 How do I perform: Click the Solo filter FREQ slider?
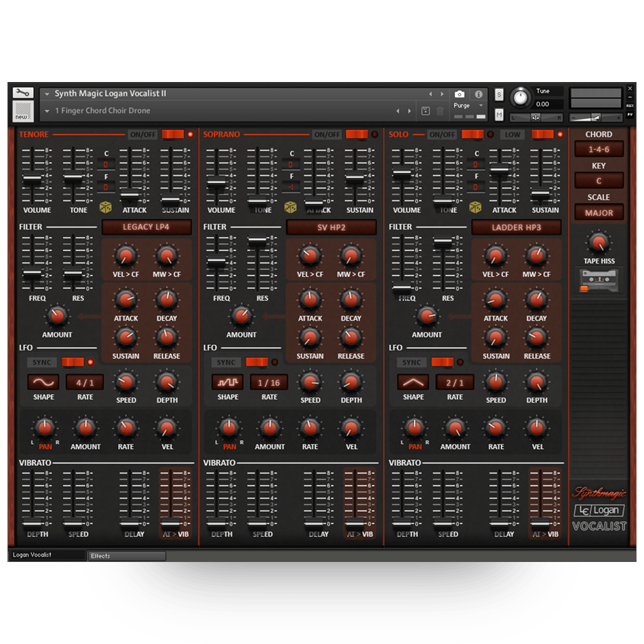pos(402,287)
